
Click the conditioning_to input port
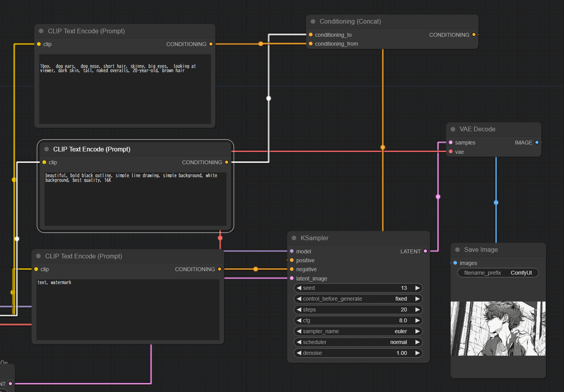(311, 35)
